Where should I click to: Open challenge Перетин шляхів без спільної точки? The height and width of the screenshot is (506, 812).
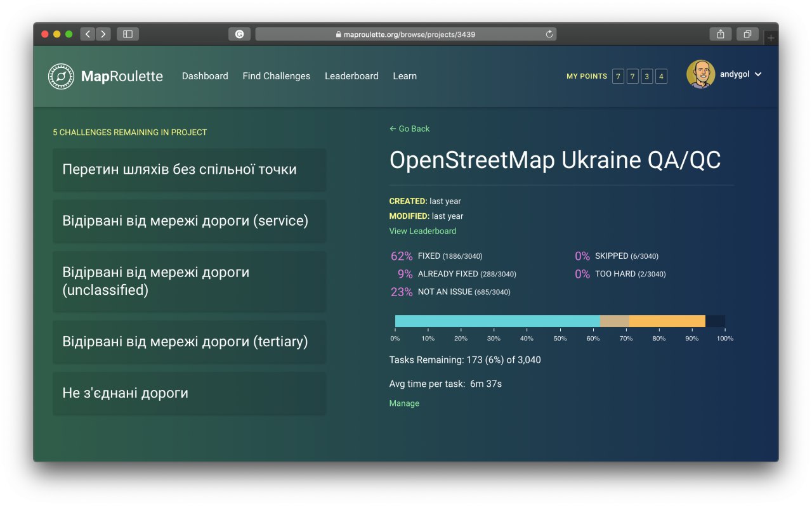point(189,169)
